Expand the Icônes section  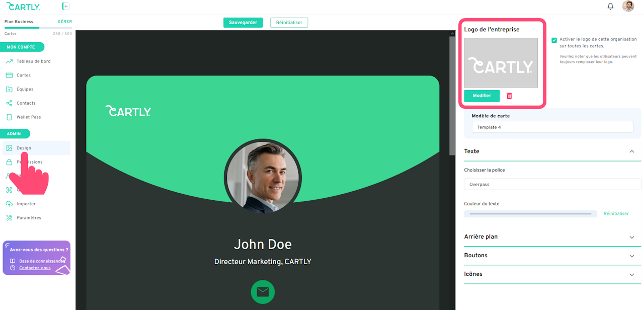click(x=632, y=274)
